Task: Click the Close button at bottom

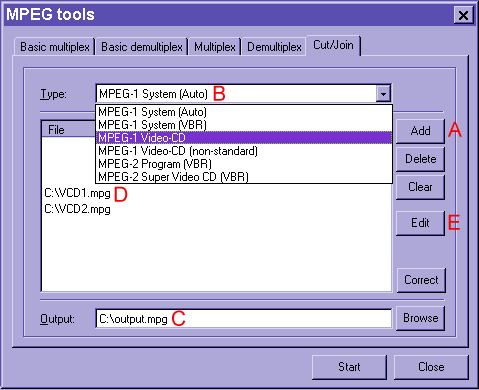Action: [x=431, y=367]
